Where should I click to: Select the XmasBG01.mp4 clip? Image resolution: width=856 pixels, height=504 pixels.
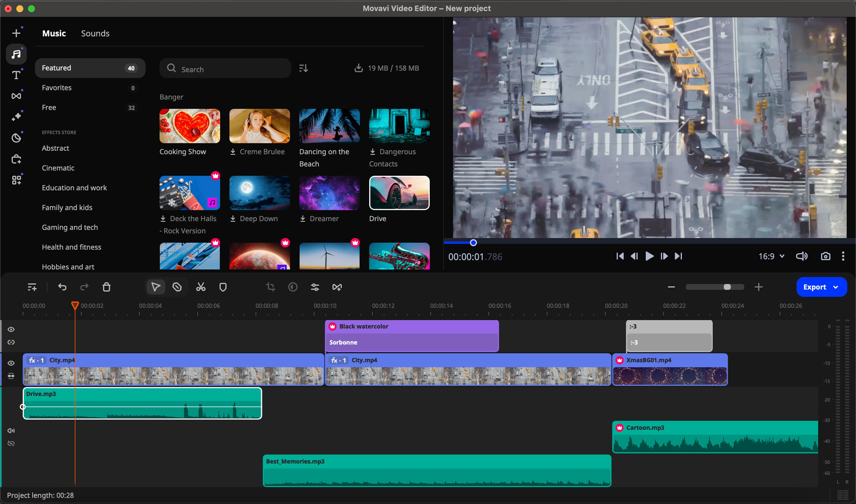point(669,370)
